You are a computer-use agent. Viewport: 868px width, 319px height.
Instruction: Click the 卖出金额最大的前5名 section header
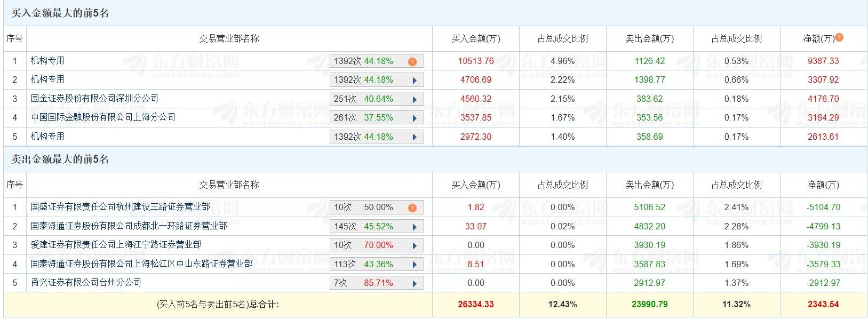click(x=60, y=159)
